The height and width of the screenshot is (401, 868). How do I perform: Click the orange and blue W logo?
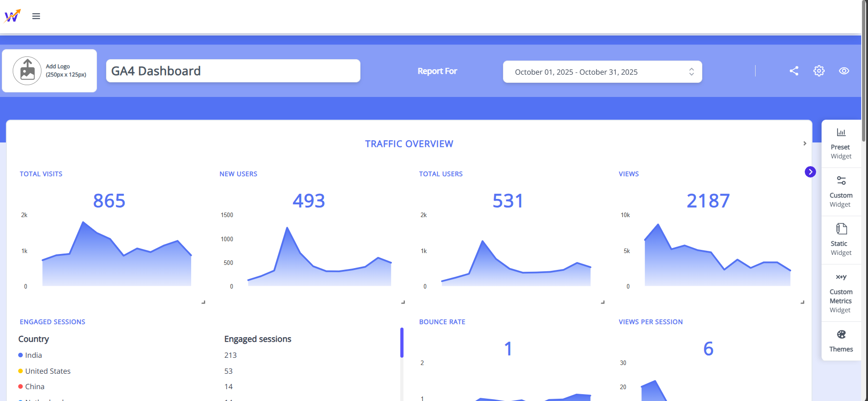(x=12, y=16)
